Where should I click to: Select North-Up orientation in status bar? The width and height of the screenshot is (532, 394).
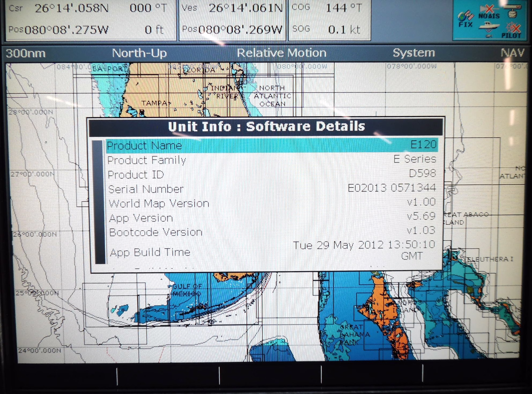[139, 53]
